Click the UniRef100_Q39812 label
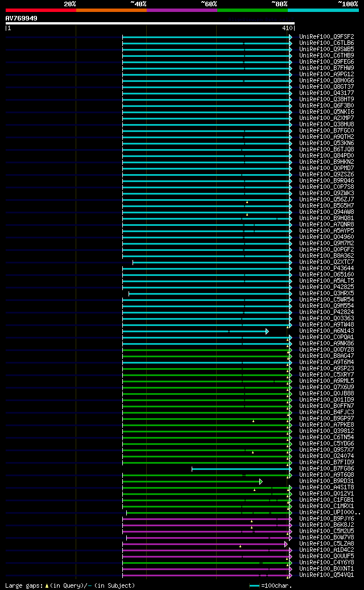Image resolution: width=364 pixels, height=590 pixels. (x=326, y=431)
